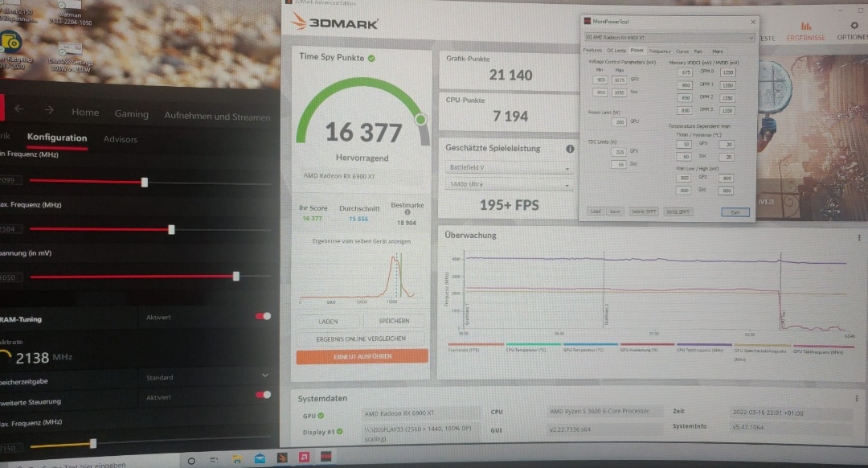The image size is (868, 468).
Task: Open the Überwachung three-dots options menu
Action: (858, 237)
